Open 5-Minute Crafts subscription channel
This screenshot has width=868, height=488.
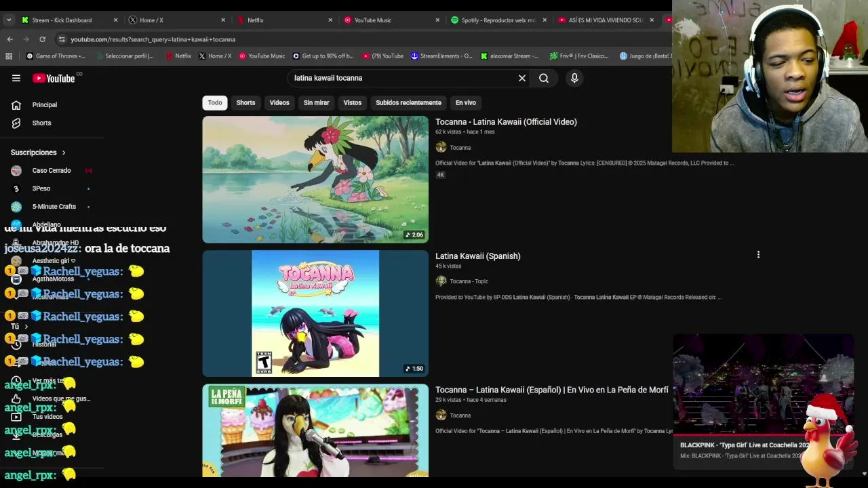[x=52, y=207]
